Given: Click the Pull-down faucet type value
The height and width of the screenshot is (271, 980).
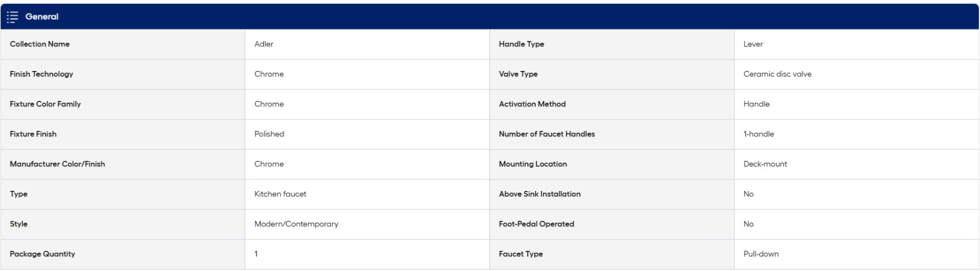Looking at the screenshot, I should coord(761,254).
